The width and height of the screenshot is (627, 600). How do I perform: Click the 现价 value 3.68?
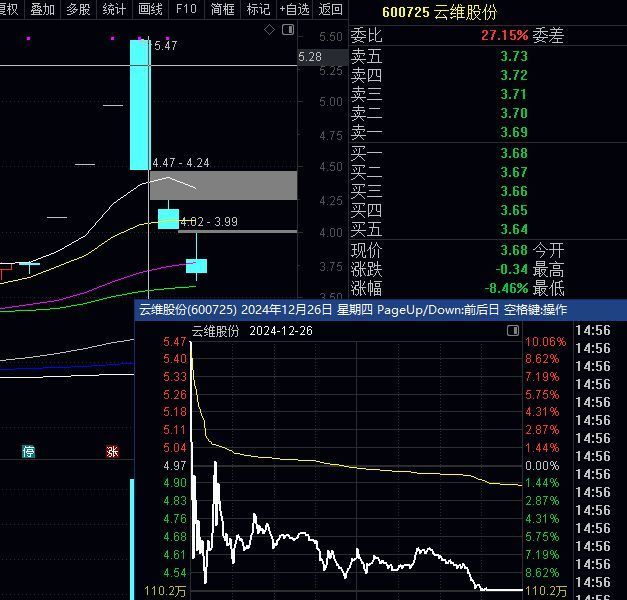click(514, 250)
